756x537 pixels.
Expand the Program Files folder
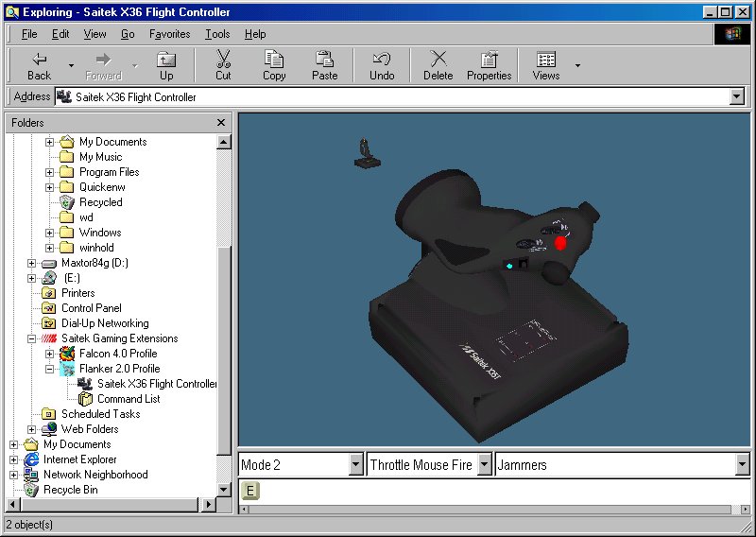(49, 172)
